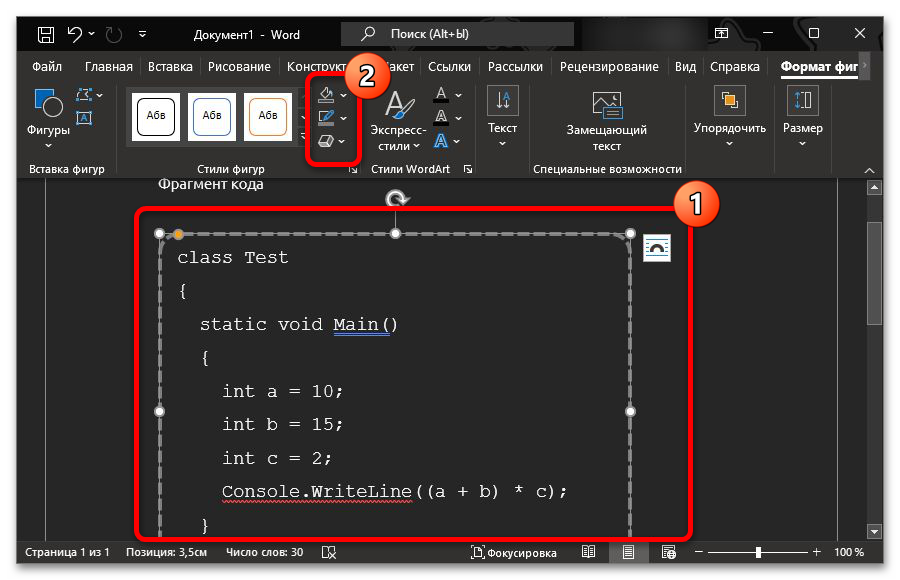Click the zoom slider track
The width and height of the screenshot is (900, 580).
[758, 552]
